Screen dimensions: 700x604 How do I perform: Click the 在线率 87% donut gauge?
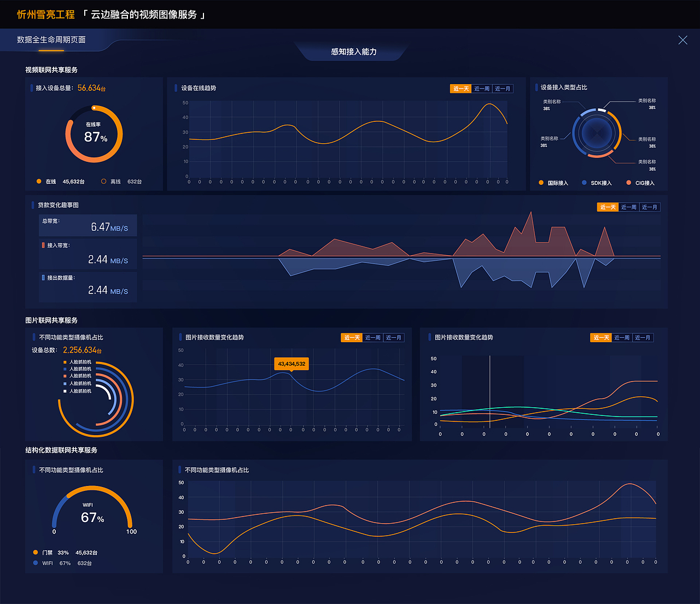tap(94, 134)
